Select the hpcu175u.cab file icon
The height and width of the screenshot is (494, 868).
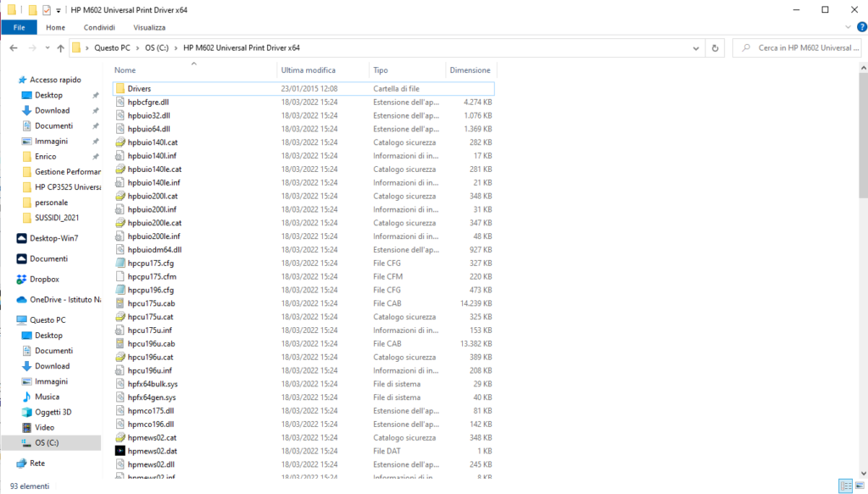120,303
